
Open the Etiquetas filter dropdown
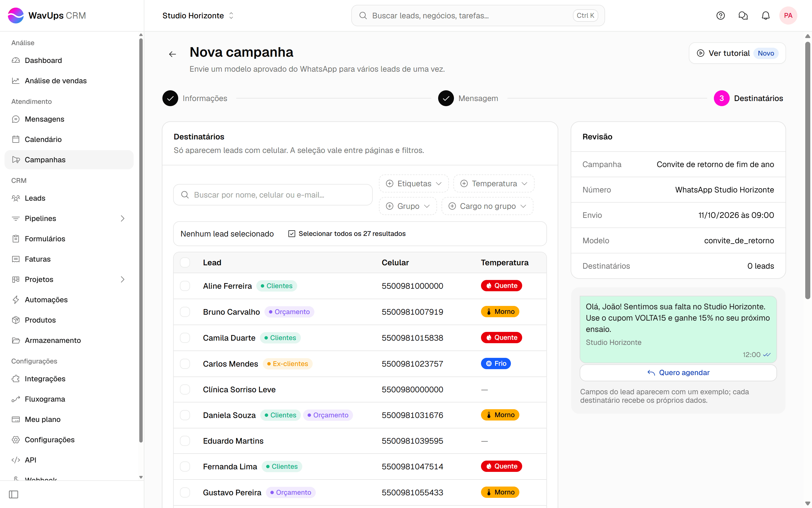pyautogui.click(x=414, y=183)
